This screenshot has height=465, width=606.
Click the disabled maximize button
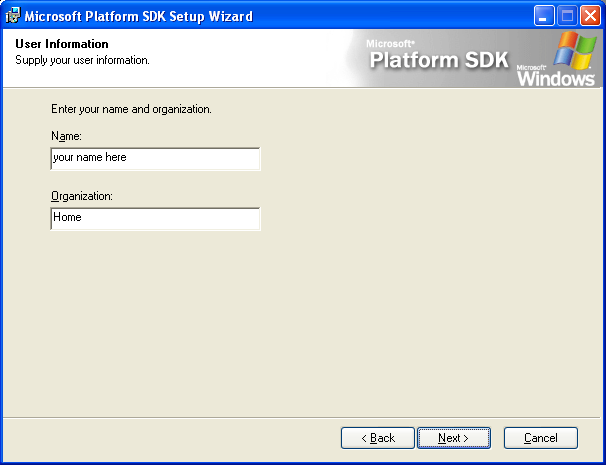(x=567, y=16)
